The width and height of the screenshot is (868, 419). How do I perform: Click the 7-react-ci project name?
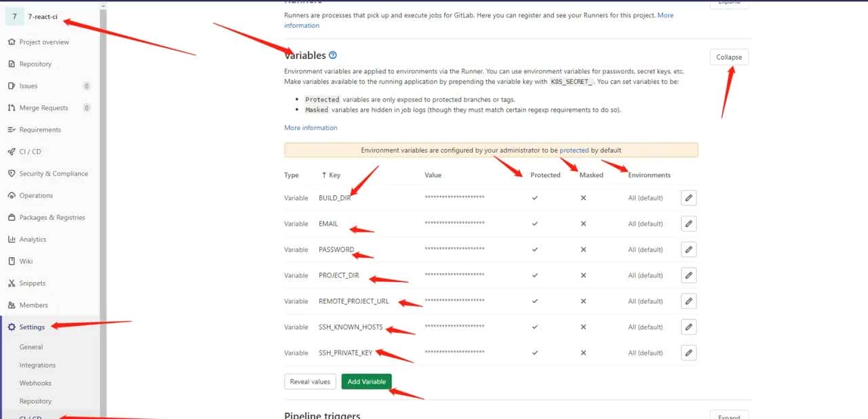(43, 17)
